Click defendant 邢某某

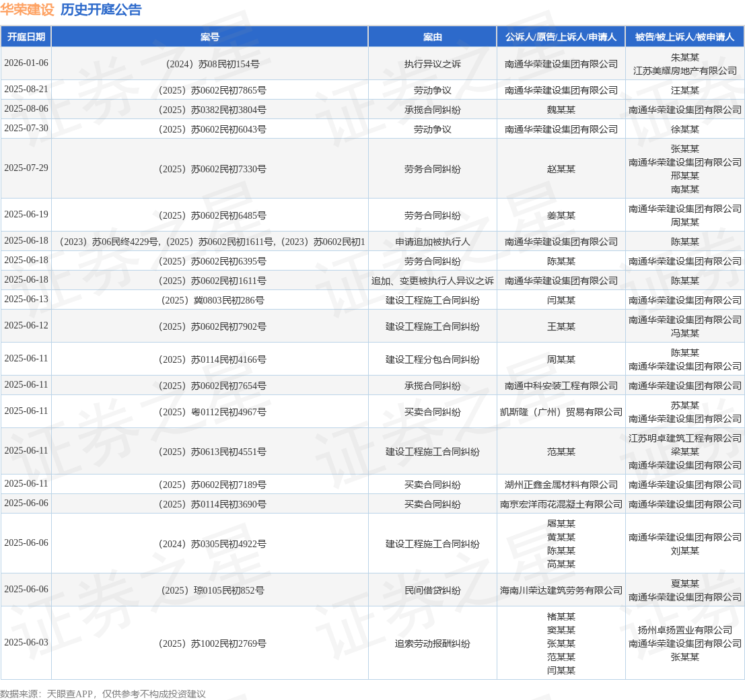684,176
